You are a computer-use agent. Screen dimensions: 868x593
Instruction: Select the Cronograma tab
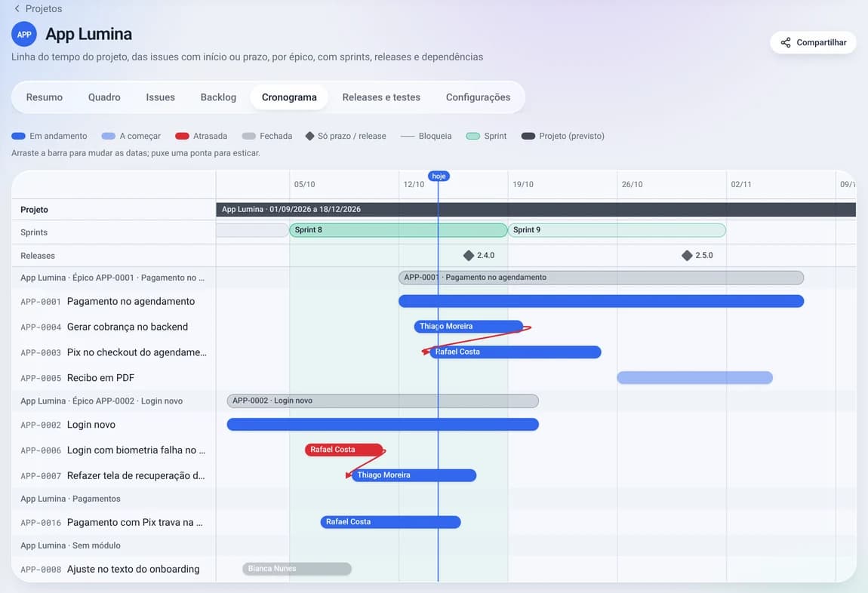point(289,97)
